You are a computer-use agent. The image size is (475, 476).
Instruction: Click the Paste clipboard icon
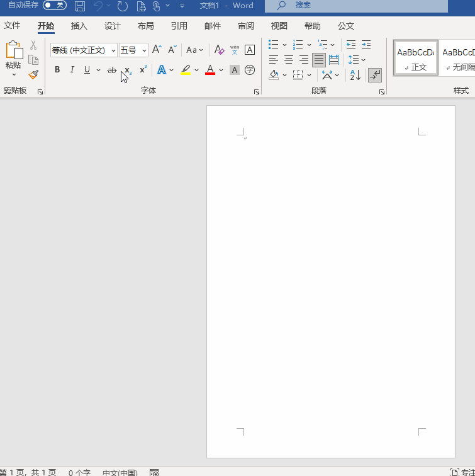pos(14,50)
